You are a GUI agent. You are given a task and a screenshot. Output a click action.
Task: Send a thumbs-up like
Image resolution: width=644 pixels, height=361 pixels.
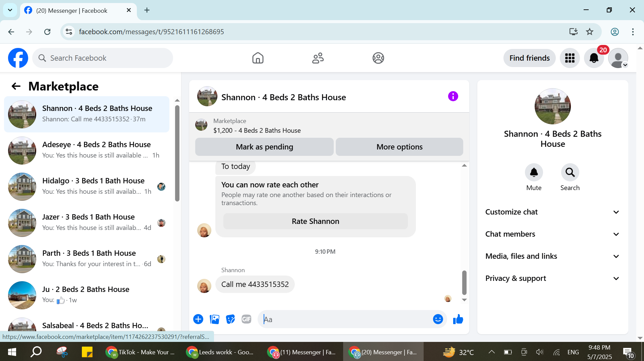[458, 319]
